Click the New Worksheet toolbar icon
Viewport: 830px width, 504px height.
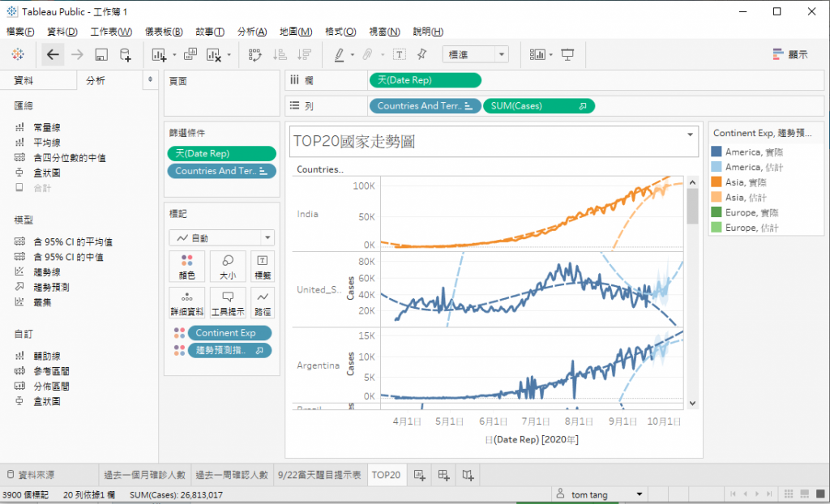[x=159, y=54]
